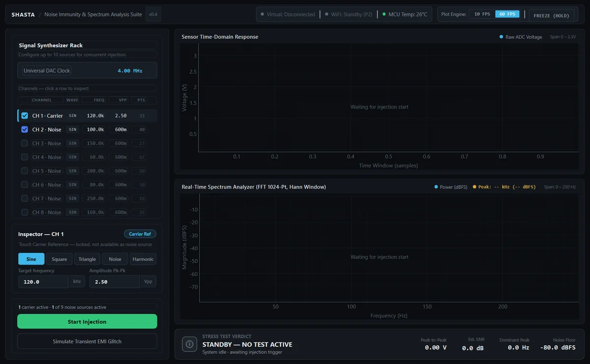Click the Power (dBFS) legend entry
The image size is (590, 364).
450,187
